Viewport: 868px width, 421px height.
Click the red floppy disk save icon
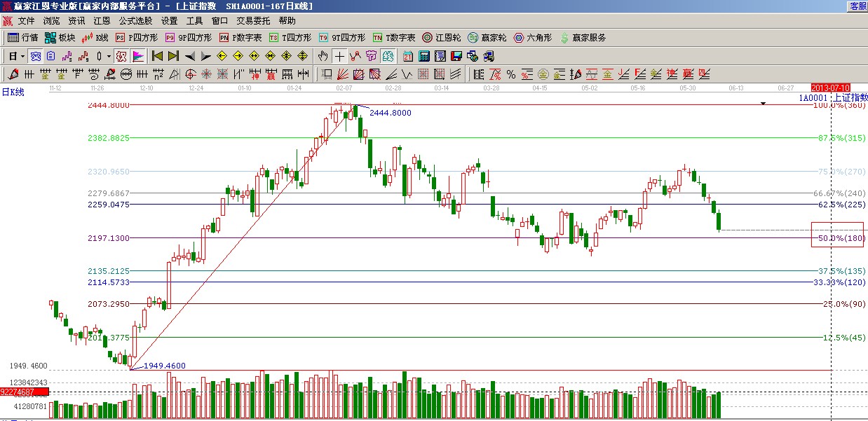(x=456, y=56)
